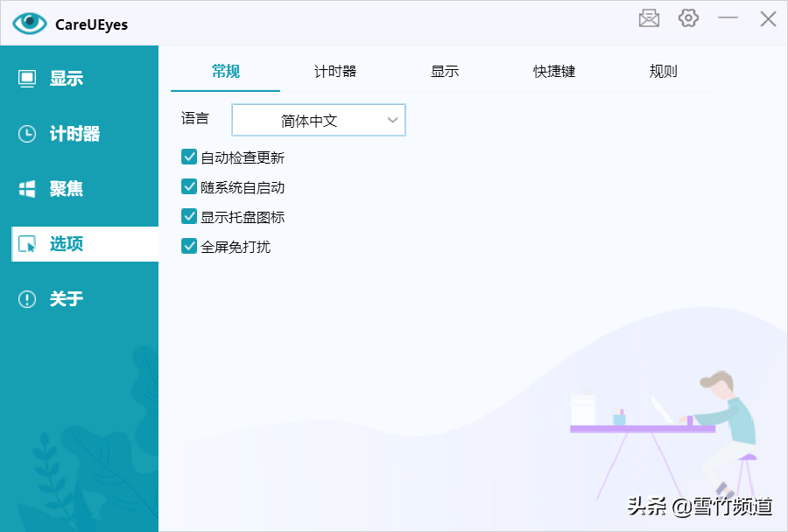The image size is (788, 532).
Task: Open the 简体中文 language dropdown
Action: pyautogui.click(x=318, y=121)
